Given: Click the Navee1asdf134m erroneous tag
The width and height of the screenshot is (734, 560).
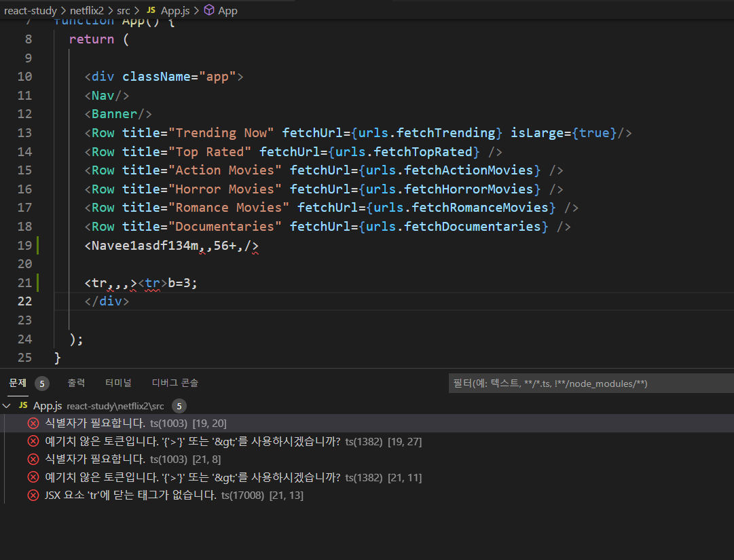Looking at the screenshot, I should [x=171, y=245].
